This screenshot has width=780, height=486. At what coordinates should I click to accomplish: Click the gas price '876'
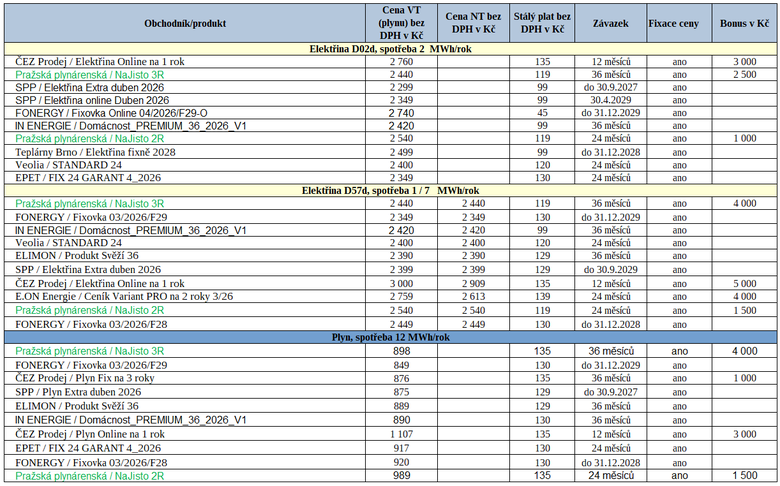click(401, 378)
